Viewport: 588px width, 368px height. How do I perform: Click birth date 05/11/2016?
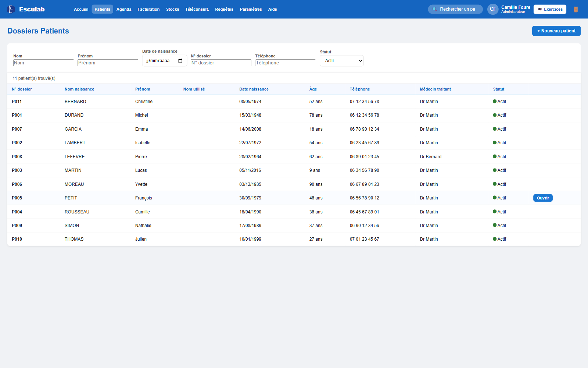pyautogui.click(x=250, y=170)
